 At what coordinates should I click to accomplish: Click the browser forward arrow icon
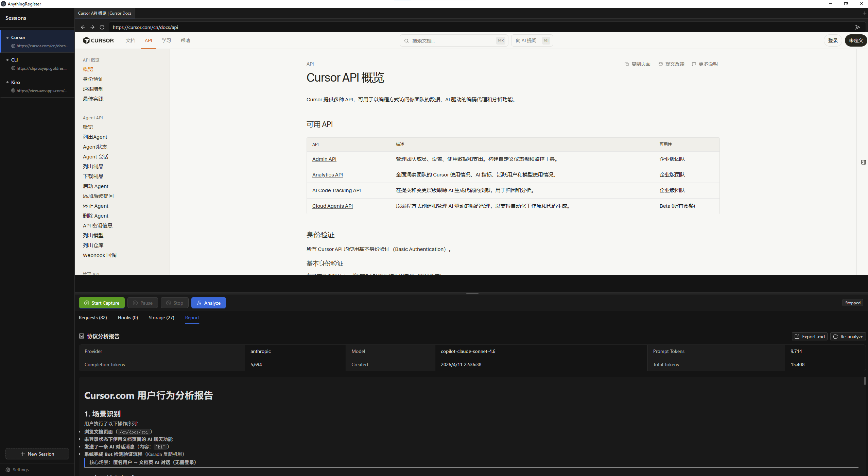(92, 27)
